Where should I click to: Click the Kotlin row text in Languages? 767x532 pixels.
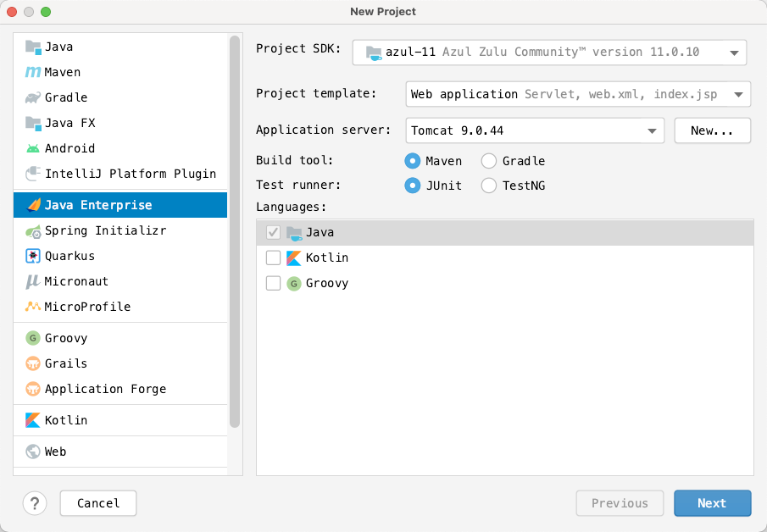[327, 258]
